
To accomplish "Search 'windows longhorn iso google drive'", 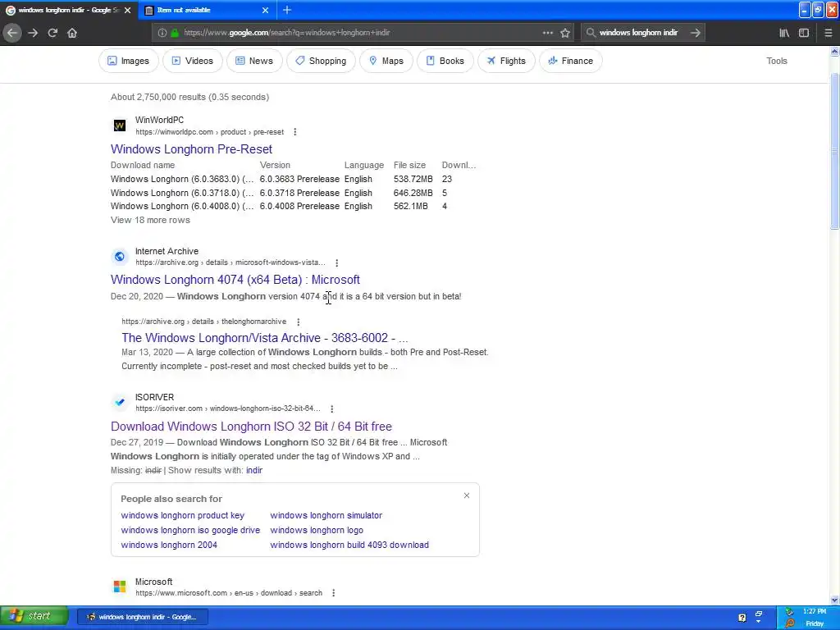I will pyautogui.click(x=190, y=531).
